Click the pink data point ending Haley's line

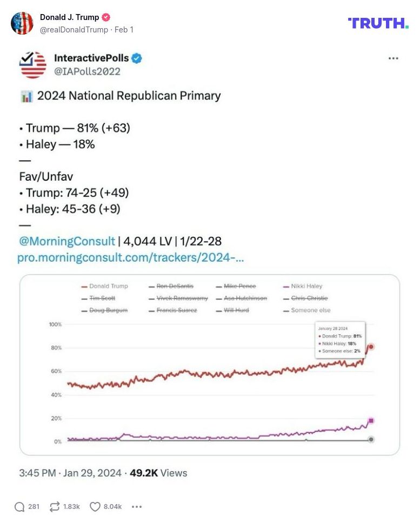(372, 419)
